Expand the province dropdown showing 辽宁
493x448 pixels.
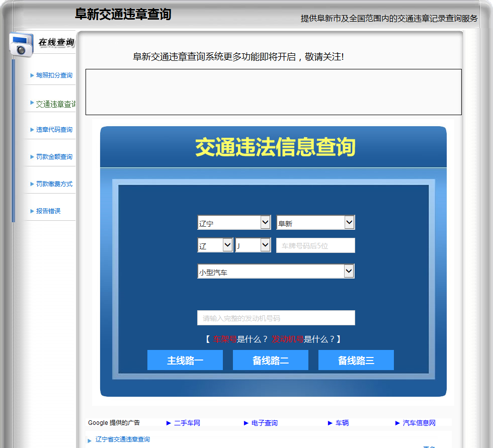pyautogui.click(x=234, y=222)
